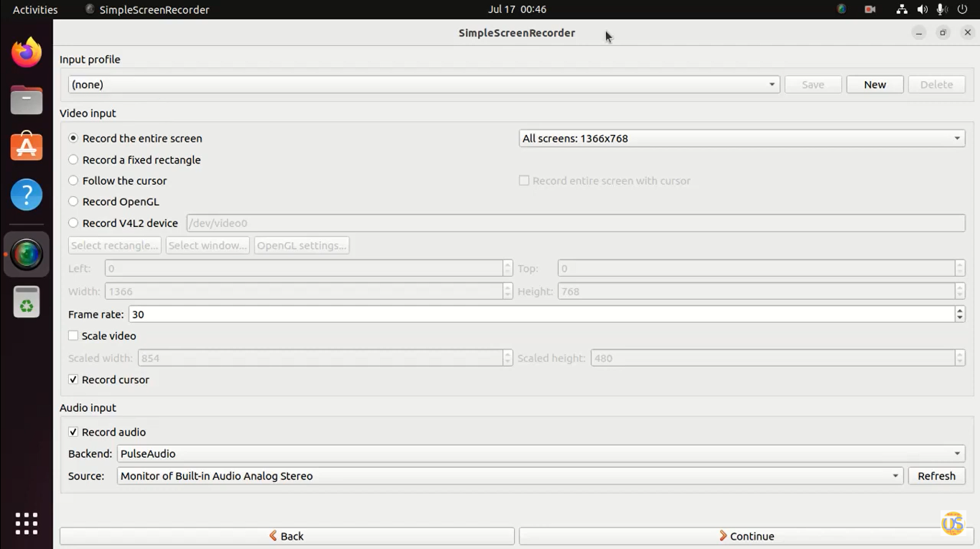Increase frame rate with the up stepper arrow
This screenshot has width=980, height=549.
[x=960, y=310]
